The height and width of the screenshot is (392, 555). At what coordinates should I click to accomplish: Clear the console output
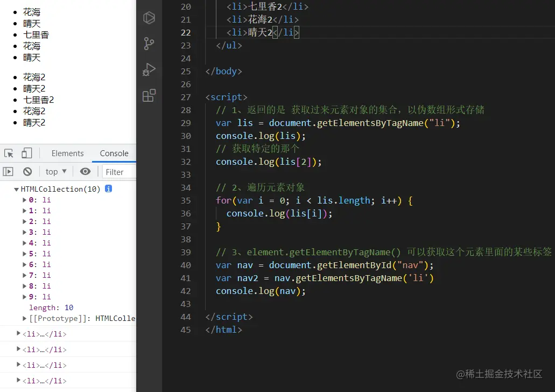point(27,172)
